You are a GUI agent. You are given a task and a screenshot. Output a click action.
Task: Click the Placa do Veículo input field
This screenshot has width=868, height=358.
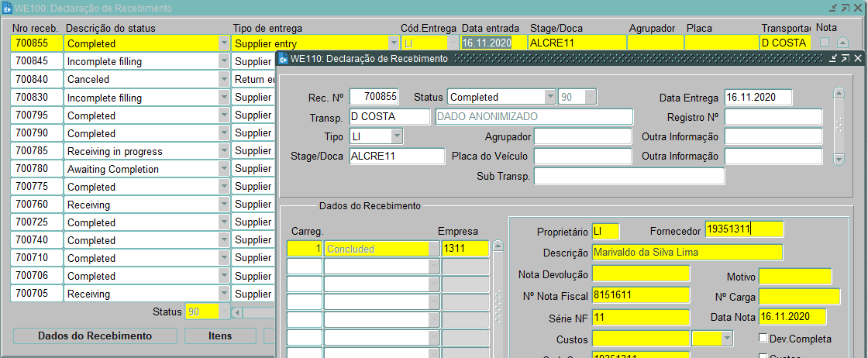tap(583, 157)
